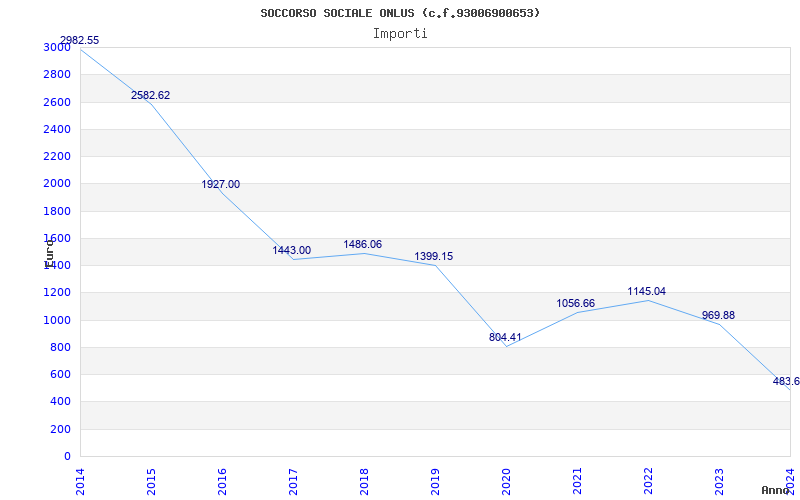Select the 2014 x-axis year label
Image resolution: width=800 pixels, height=500 pixels.
click(x=81, y=480)
